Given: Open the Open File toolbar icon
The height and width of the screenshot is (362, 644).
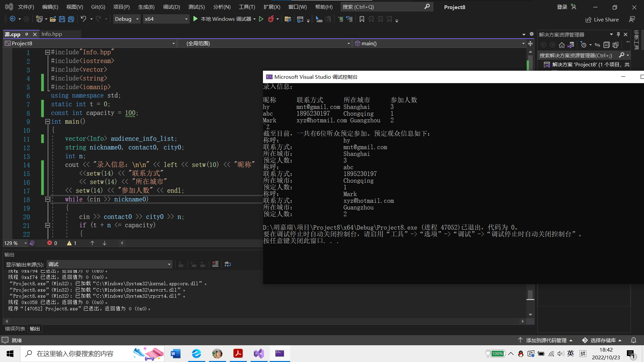Looking at the screenshot, I should click(x=53, y=19).
